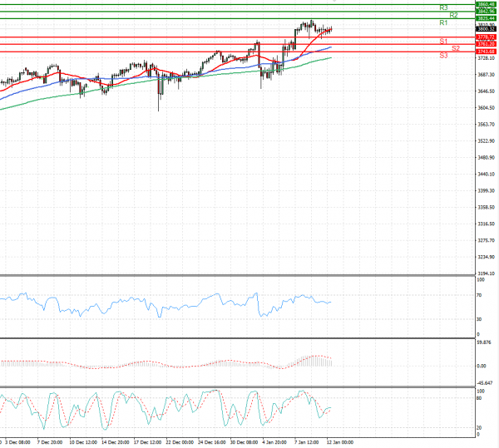Click the 3194.10 price axis value
Image resolution: width=499 pixels, height=448 pixels.
click(487, 273)
